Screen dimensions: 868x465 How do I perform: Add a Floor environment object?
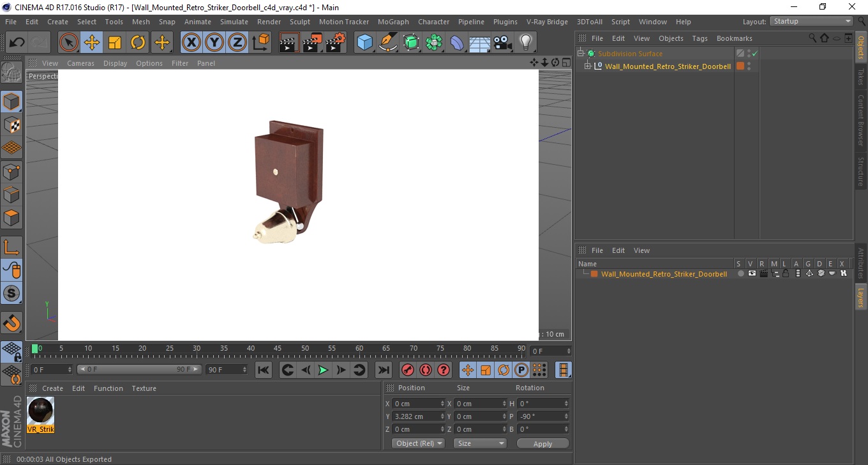(x=480, y=43)
